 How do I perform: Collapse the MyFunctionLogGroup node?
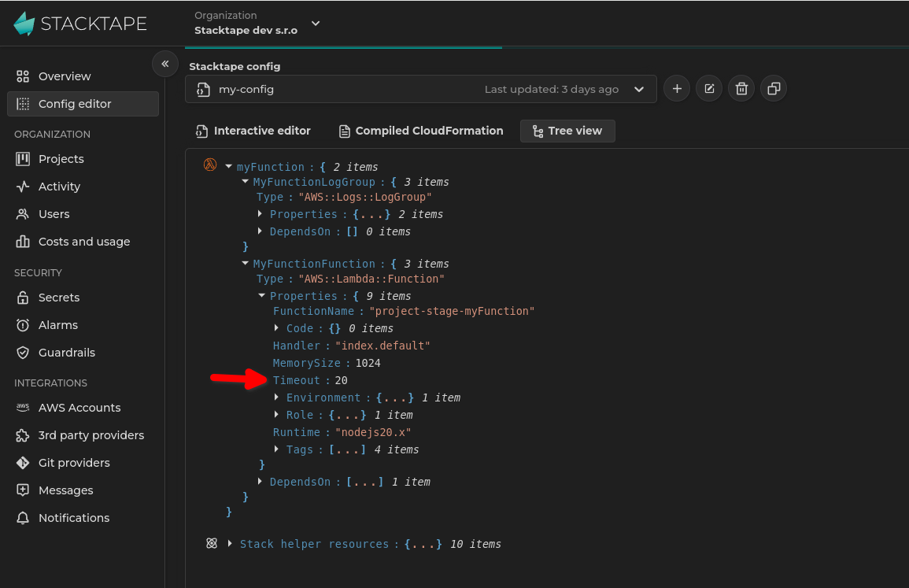tap(246, 182)
